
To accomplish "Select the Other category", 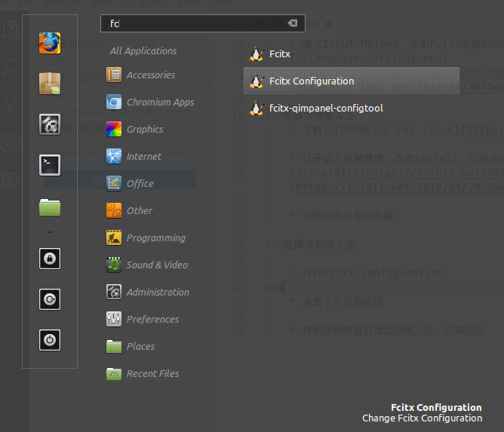I will click(130, 210).
